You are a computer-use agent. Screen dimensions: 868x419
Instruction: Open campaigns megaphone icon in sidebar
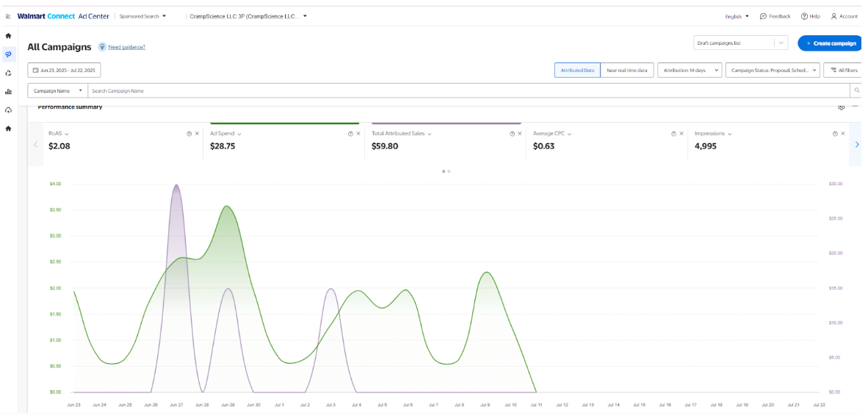8,54
